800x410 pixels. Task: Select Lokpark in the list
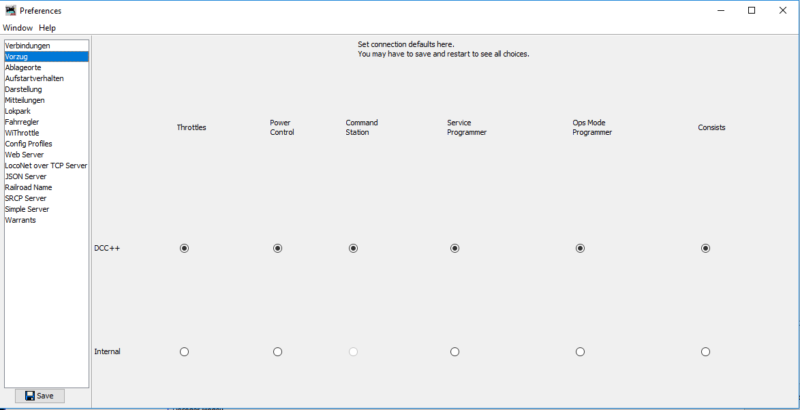[x=46, y=111]
